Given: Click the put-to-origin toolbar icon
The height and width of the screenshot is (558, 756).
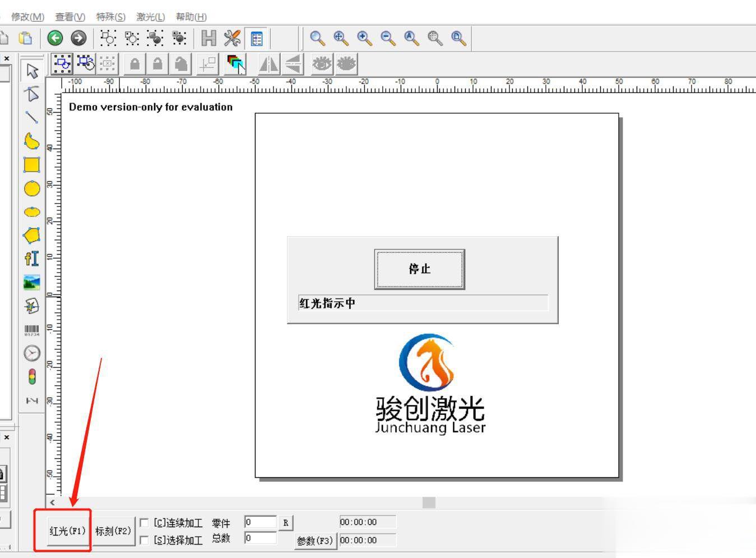Looking at the screenshot, I should [207, 64].
